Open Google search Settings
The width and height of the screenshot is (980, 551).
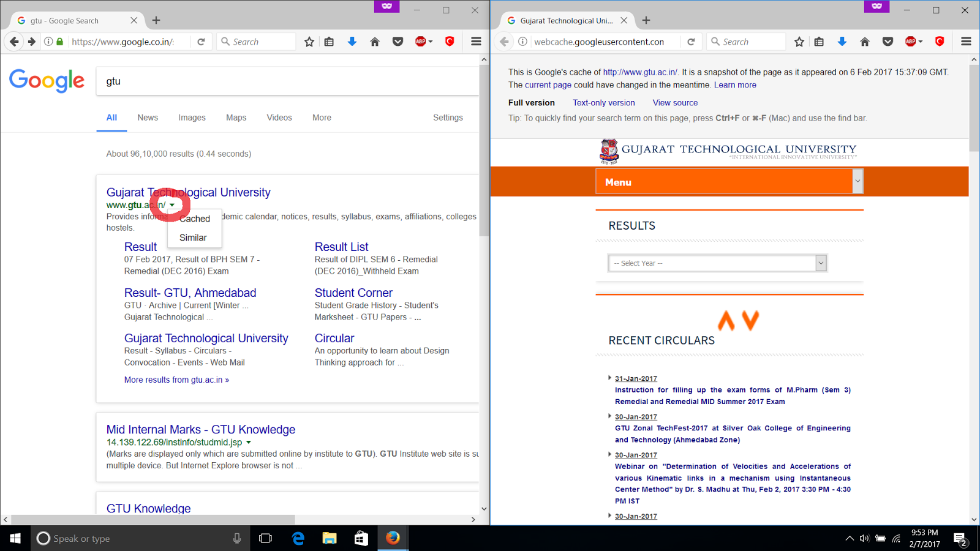point(448,118)
